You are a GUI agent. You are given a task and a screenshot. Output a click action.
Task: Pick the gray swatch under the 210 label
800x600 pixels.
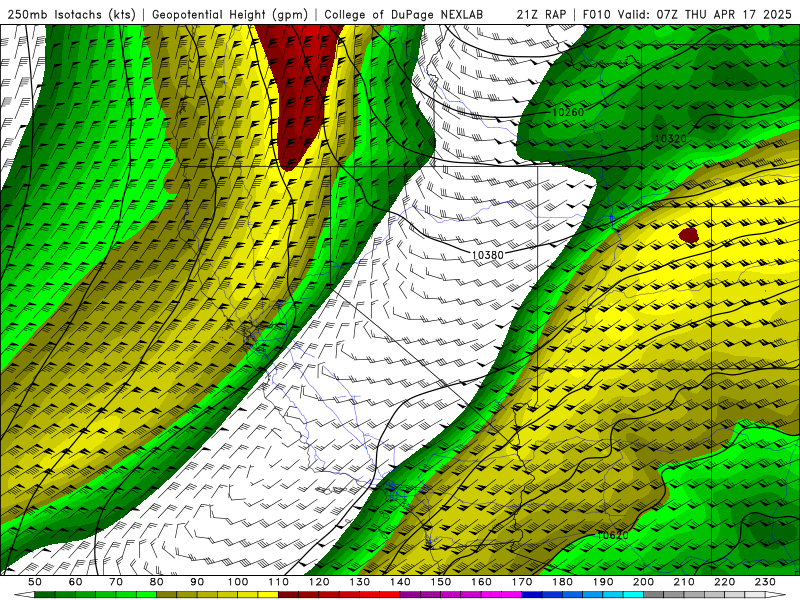coord(694,595)
